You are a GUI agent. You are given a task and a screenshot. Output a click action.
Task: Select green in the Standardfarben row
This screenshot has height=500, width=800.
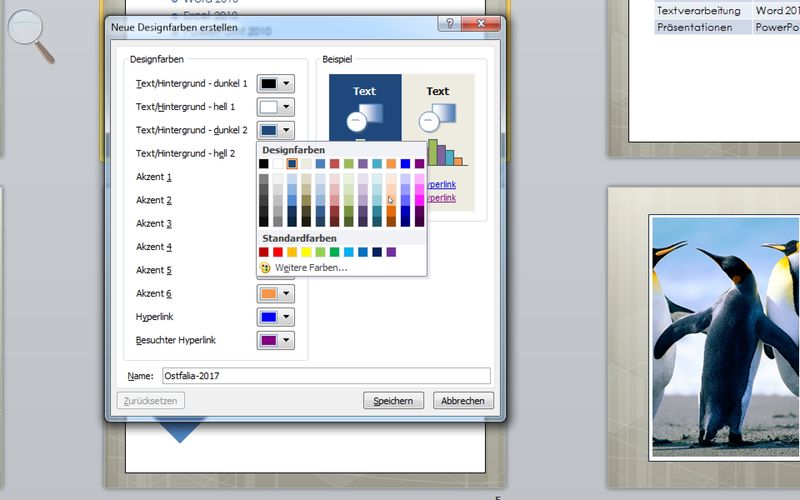tap(335, 252)
